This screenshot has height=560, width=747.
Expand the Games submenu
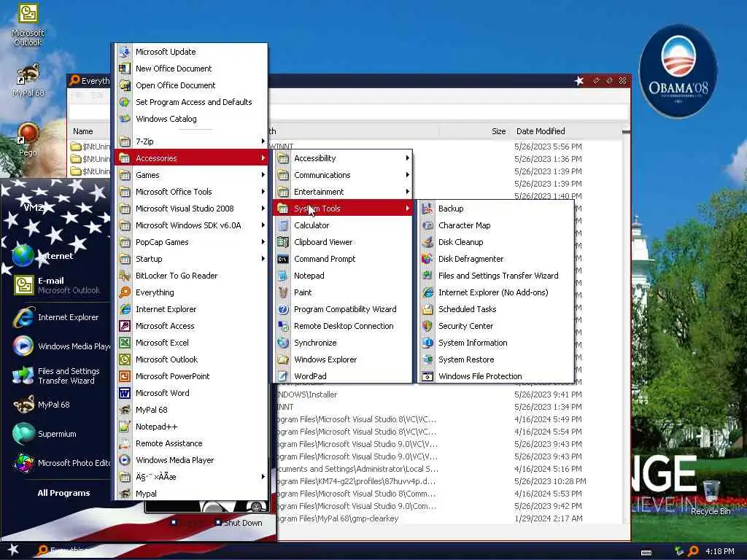click(191, 175)
